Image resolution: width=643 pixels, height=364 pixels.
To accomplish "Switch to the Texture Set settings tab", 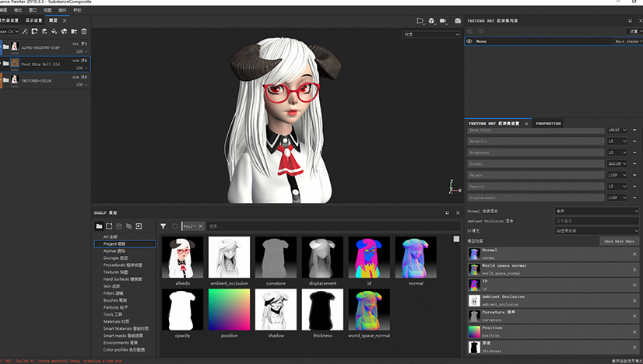I will (x=494, y=124).
